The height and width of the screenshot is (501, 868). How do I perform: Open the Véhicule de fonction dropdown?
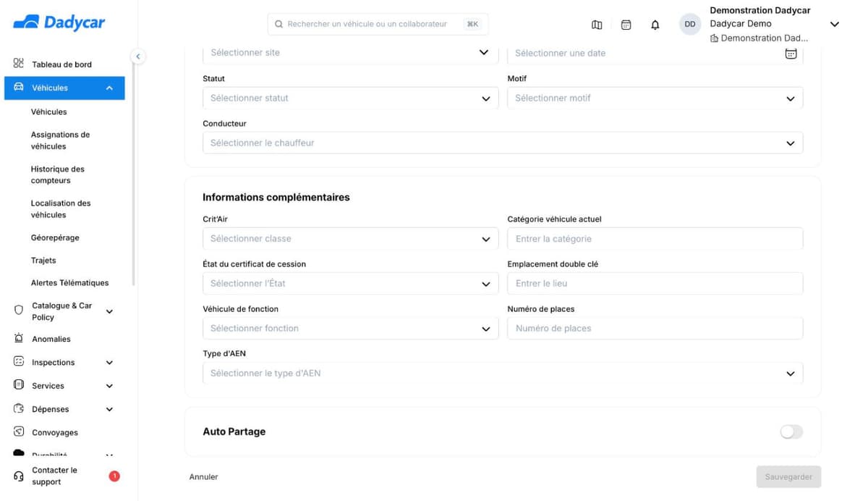point(351,329)
